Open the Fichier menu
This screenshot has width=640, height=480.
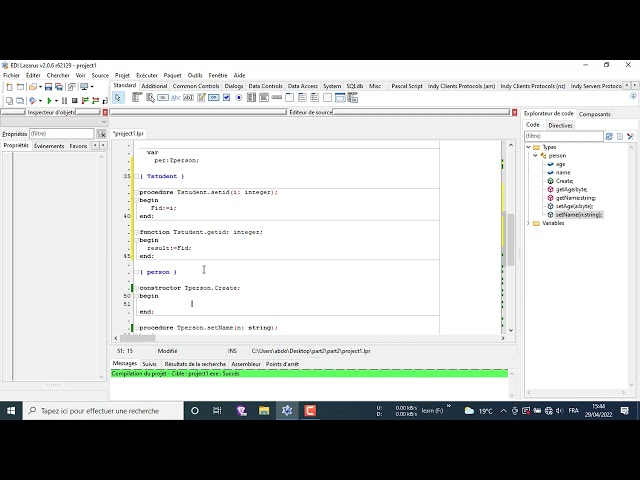coord(11,76)
